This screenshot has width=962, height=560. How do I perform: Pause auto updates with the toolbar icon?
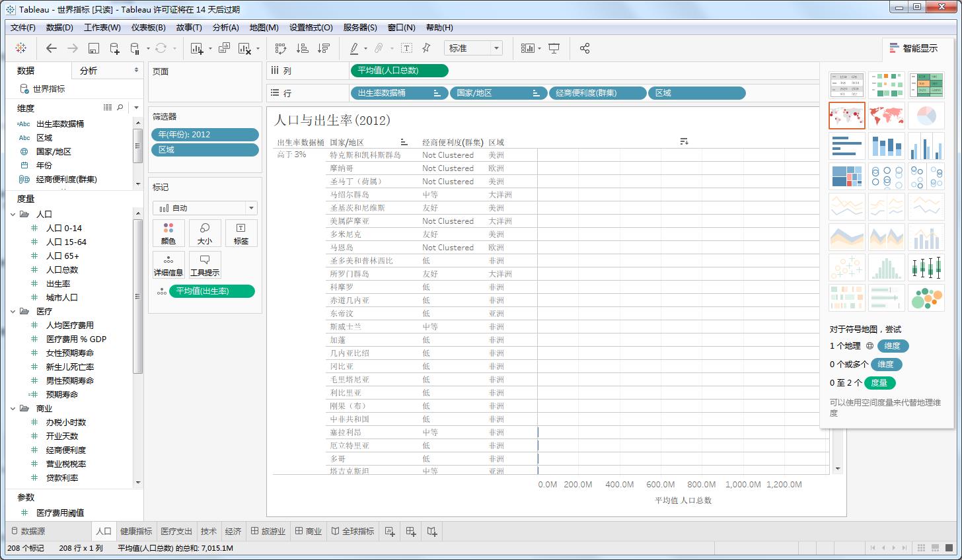pos(135,48)
